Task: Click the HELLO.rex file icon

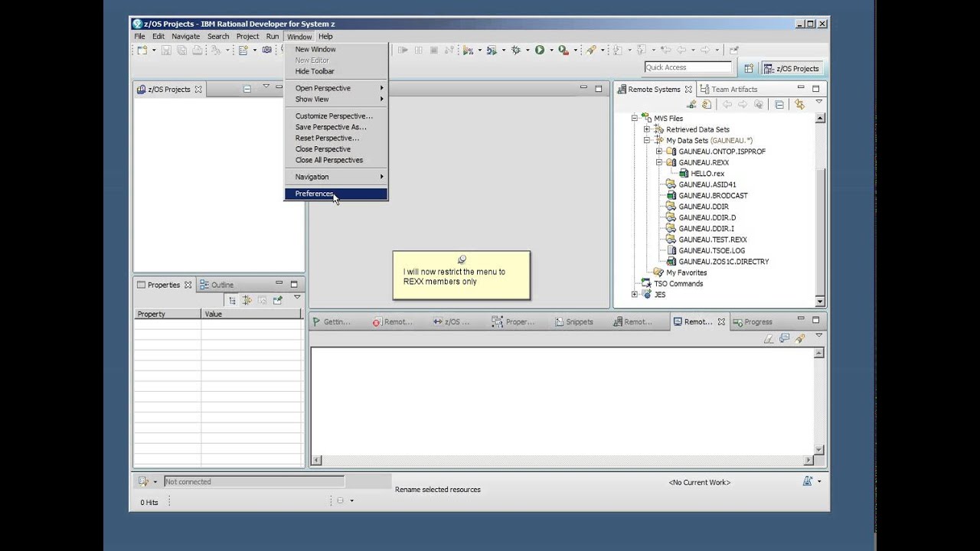Action: 684,174
